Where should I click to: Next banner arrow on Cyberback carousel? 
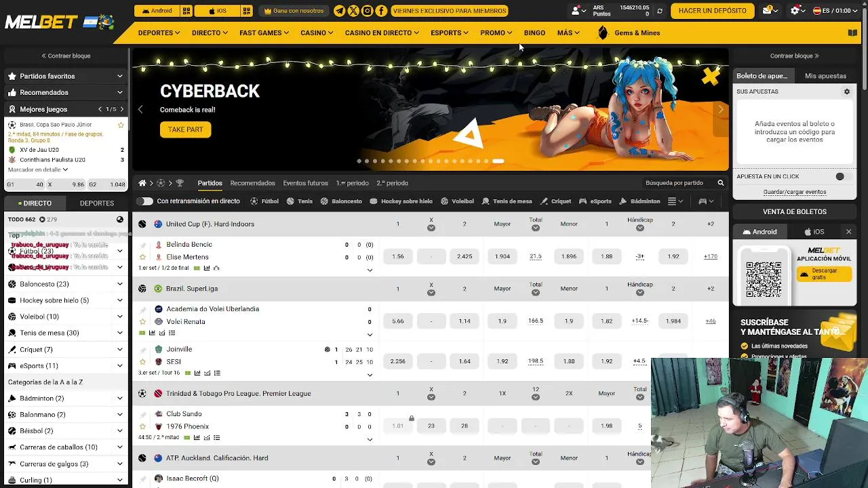721,109
